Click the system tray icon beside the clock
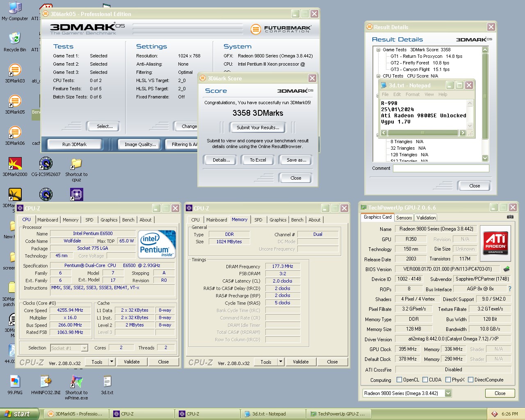 [x=495, y=414]
